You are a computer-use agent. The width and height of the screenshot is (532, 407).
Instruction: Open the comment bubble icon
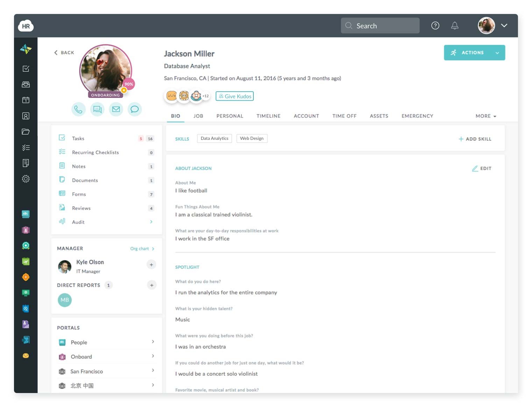tap(135, 109)
